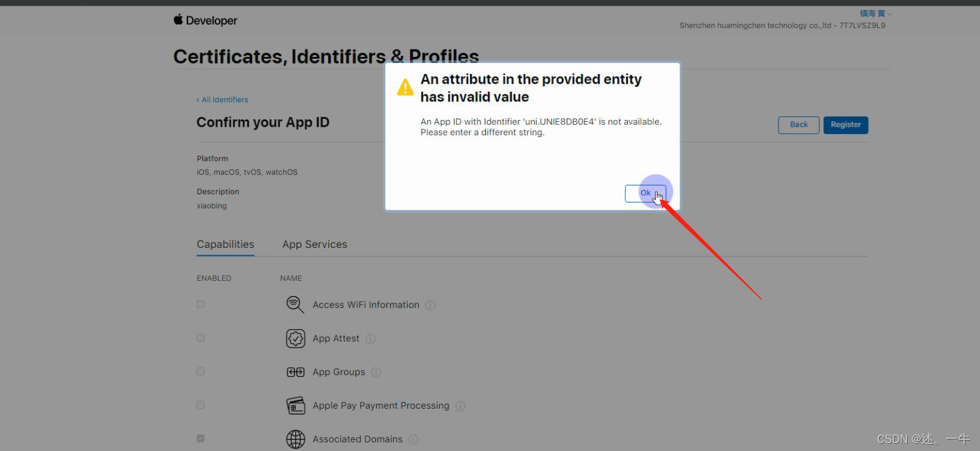Viewport: 980px width, 451px height.
Task: Click the Access WiFi Information icon
Action: click(x=295, y=304)
